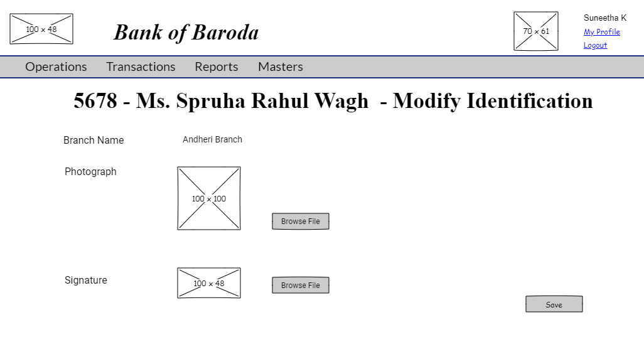644x342 pixels.
Task: Click Browse File next to the 100 × 100 image
Action: coord(300,222)
